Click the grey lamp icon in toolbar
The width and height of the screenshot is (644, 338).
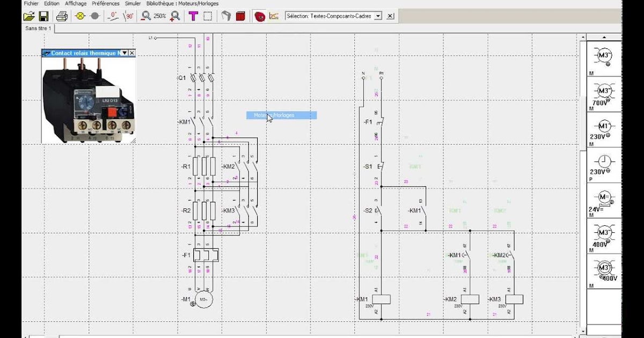95,16
